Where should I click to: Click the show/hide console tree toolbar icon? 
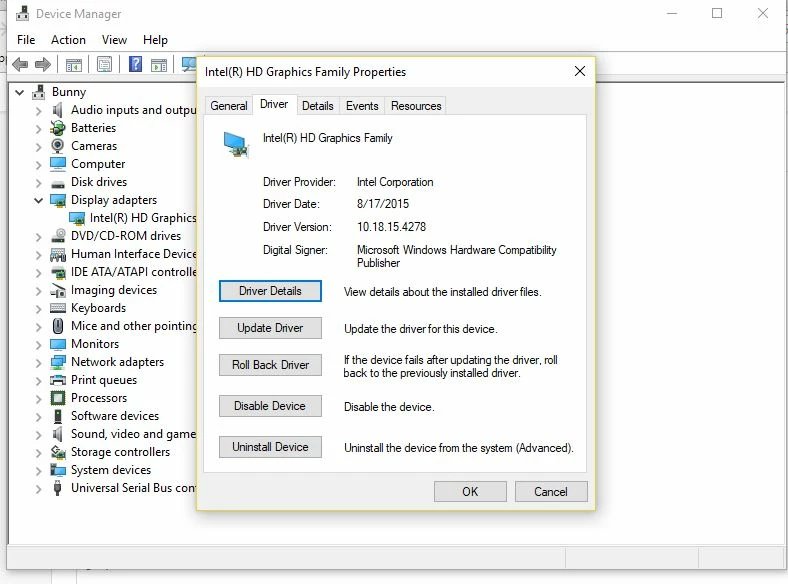tap(73, 64)
